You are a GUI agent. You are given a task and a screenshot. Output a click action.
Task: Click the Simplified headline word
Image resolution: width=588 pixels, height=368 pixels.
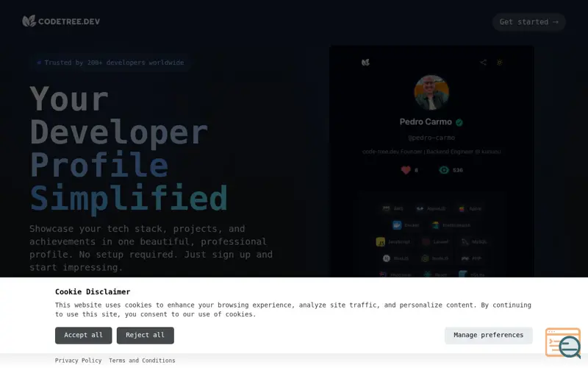click(x=129, y=198)
